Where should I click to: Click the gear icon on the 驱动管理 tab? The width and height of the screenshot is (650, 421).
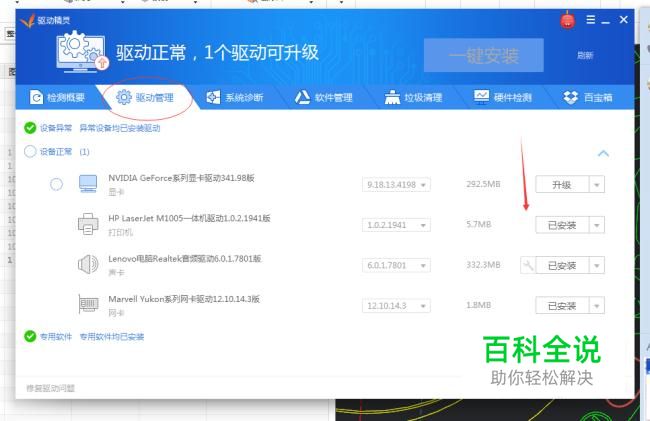point(124,97)
